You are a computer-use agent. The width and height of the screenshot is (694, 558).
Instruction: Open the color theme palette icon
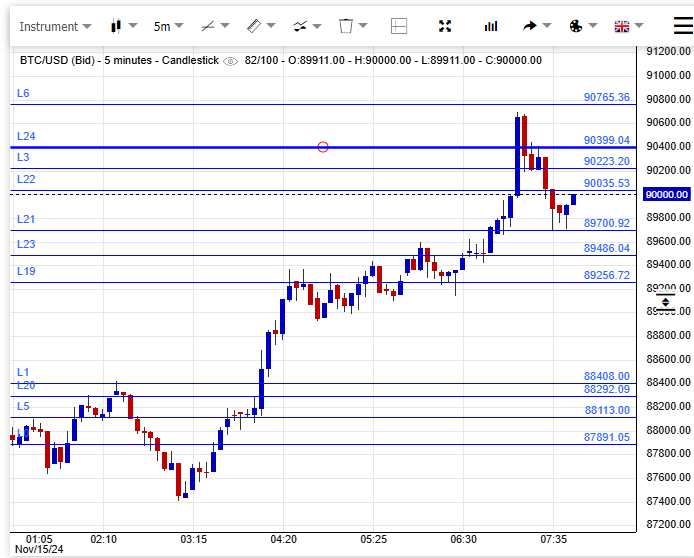(x=576, y=26)
